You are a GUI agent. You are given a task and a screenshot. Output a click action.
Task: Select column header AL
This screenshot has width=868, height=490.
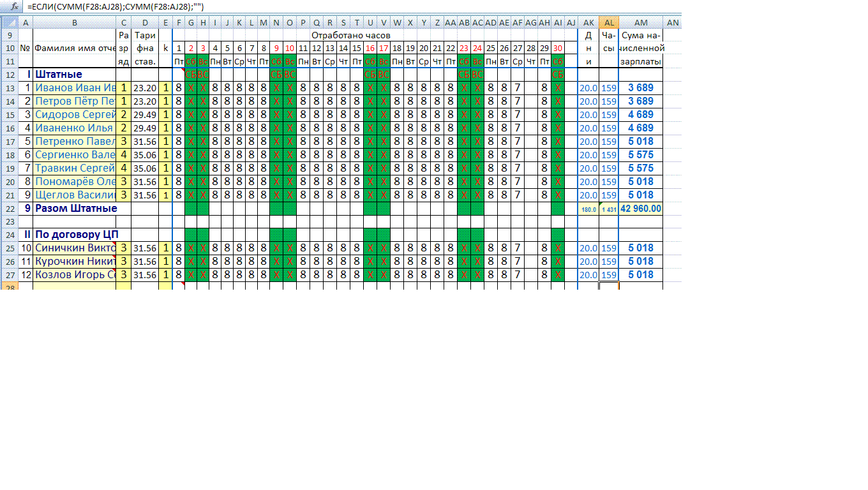[x=609, y=22]
